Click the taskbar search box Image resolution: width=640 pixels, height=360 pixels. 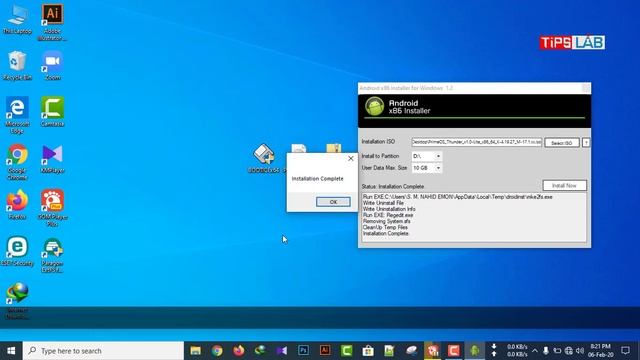pos(103,351)
